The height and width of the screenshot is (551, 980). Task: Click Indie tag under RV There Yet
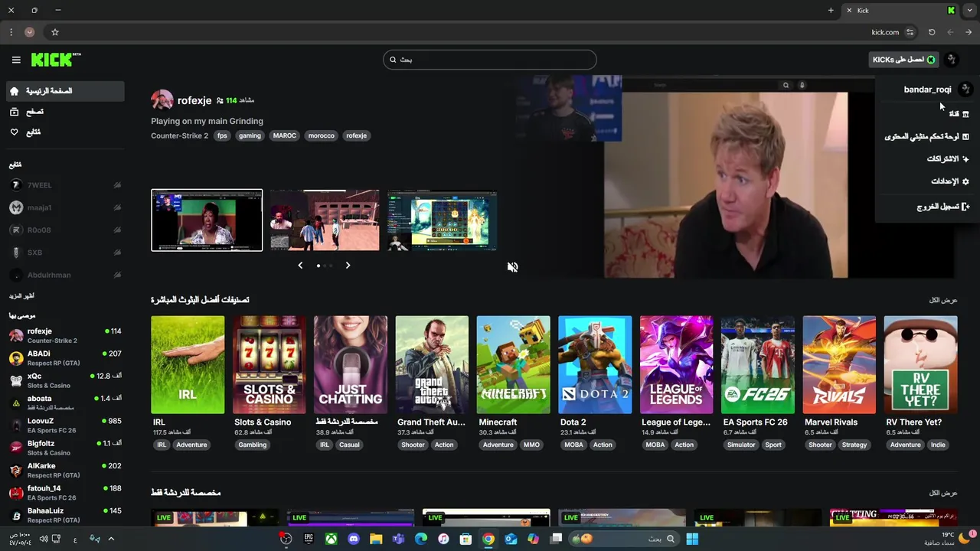coord(938,445)
